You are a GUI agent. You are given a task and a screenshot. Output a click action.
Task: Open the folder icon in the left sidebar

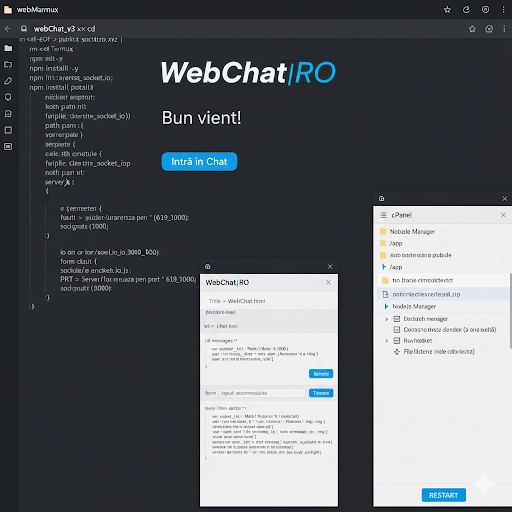point(8,48)
